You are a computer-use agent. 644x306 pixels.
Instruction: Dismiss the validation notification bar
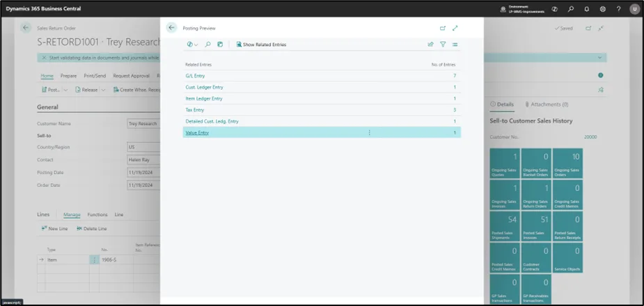[44, 58]
